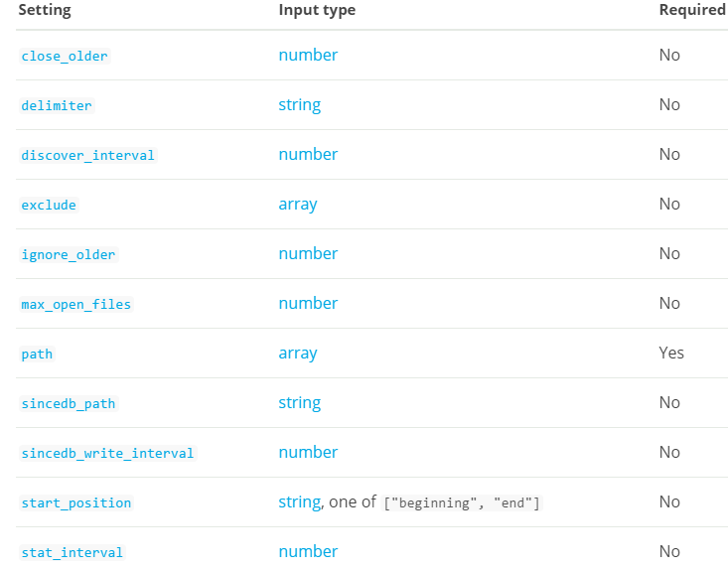Jump to the max_open_files setting
Image resolution: width=728 pixels, height=571 pixels.
(75, 305)
